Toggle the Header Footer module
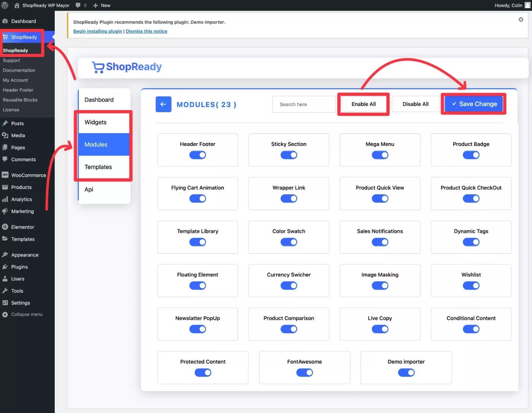Viewport: 532px width, 413px height. [x=198, y=155]
